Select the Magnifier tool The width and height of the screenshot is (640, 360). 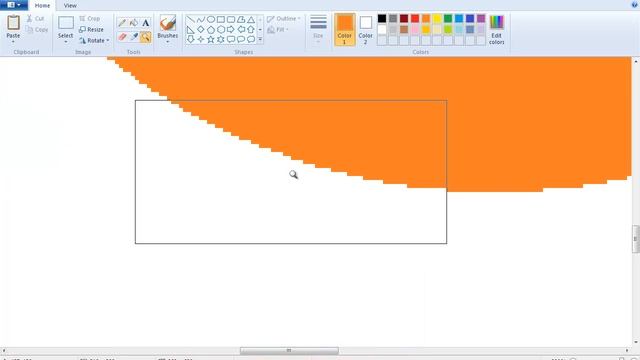coord(145,37)
